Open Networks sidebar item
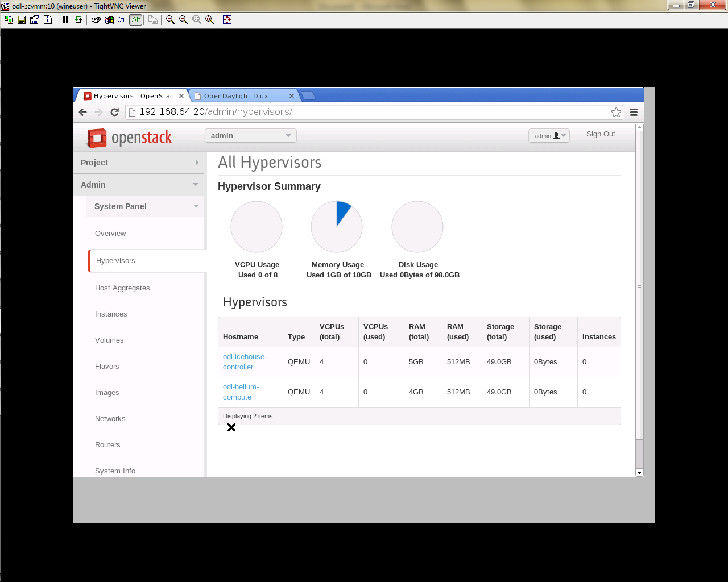Screen dimensions: 728x582 click(110, 419)
